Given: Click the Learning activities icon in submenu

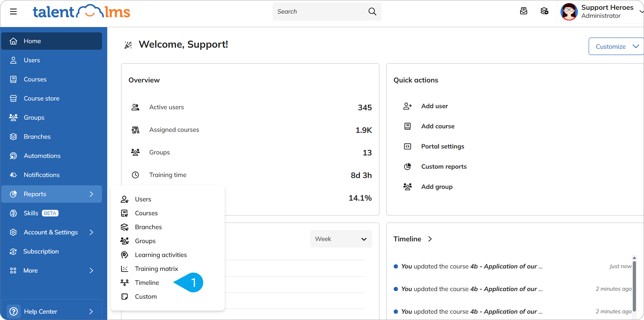Looking at the screenshot, I should point(124,255).
